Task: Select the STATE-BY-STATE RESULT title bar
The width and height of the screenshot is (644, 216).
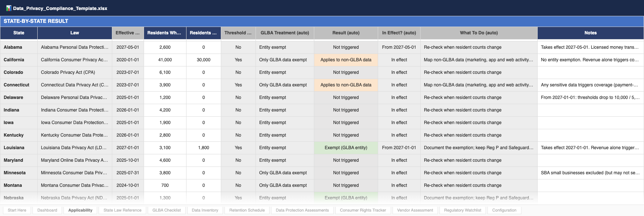Action: [322, 21]
